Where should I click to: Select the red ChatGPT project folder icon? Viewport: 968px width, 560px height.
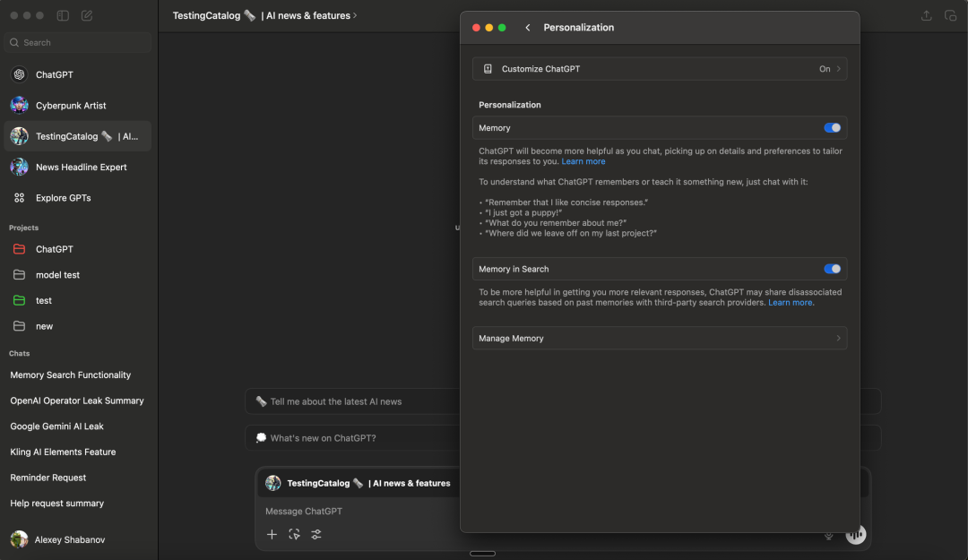point(19,249)
